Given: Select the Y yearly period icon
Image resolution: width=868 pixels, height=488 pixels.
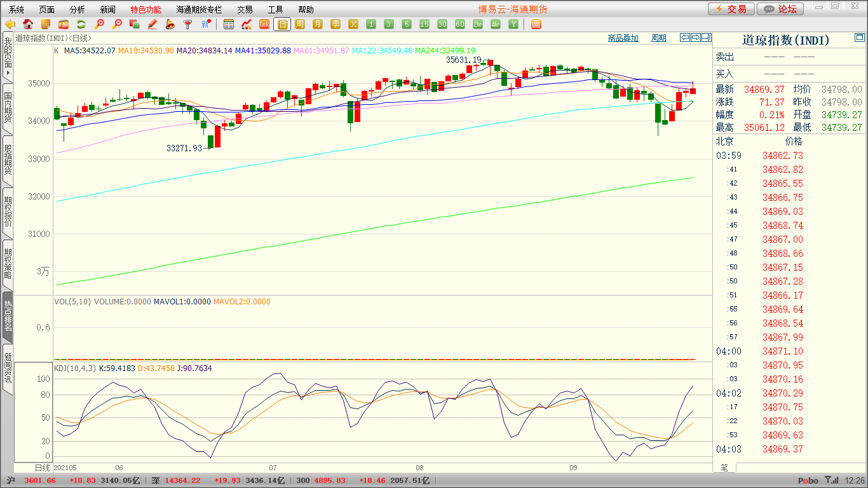Looking at the screenshot, I should (513, 24).
